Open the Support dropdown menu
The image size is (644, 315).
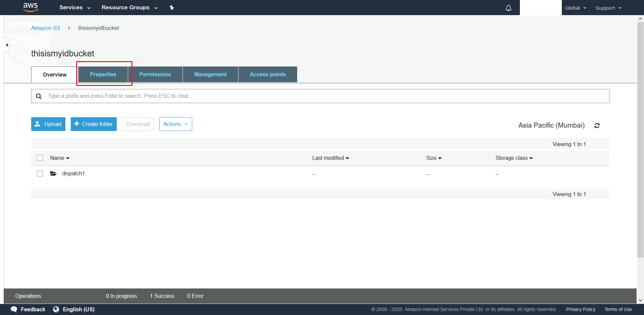[x=608, y=8]
